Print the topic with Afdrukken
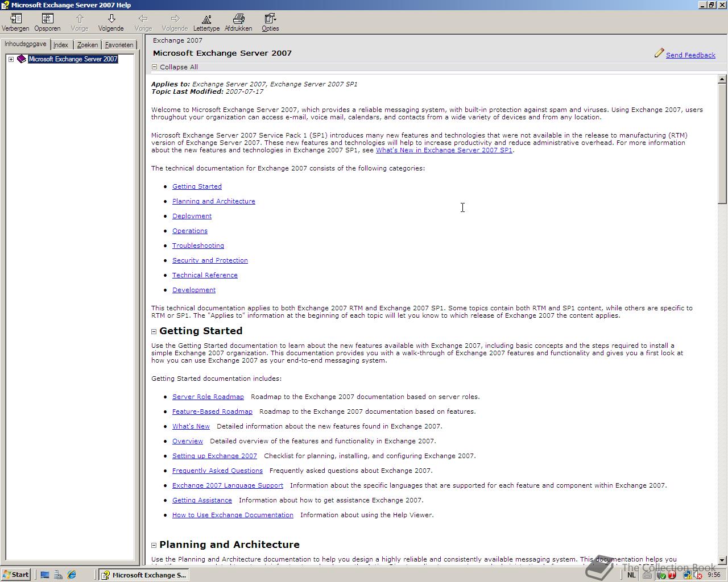The image size is (728, 582). click(x=238, y=22)
